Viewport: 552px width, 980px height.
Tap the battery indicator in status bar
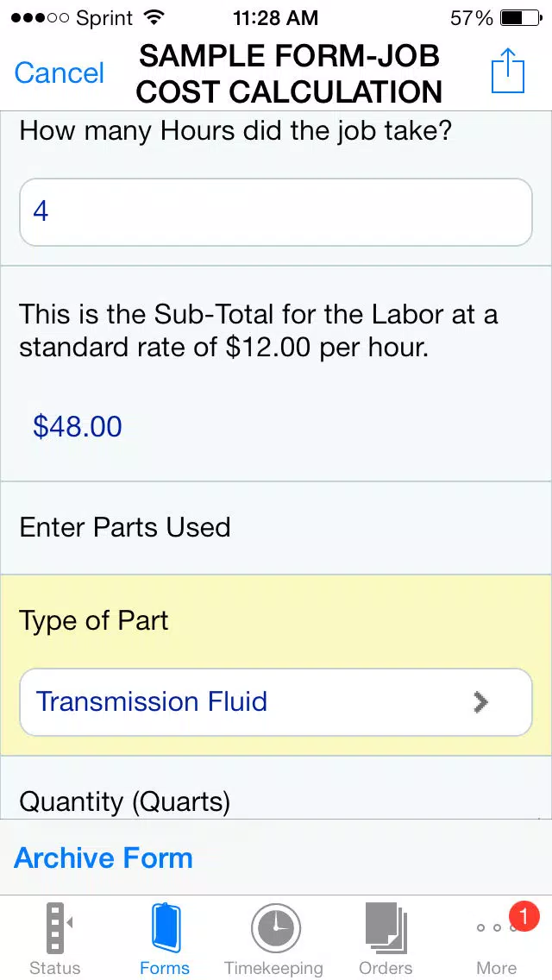click(x=521, y=18)
